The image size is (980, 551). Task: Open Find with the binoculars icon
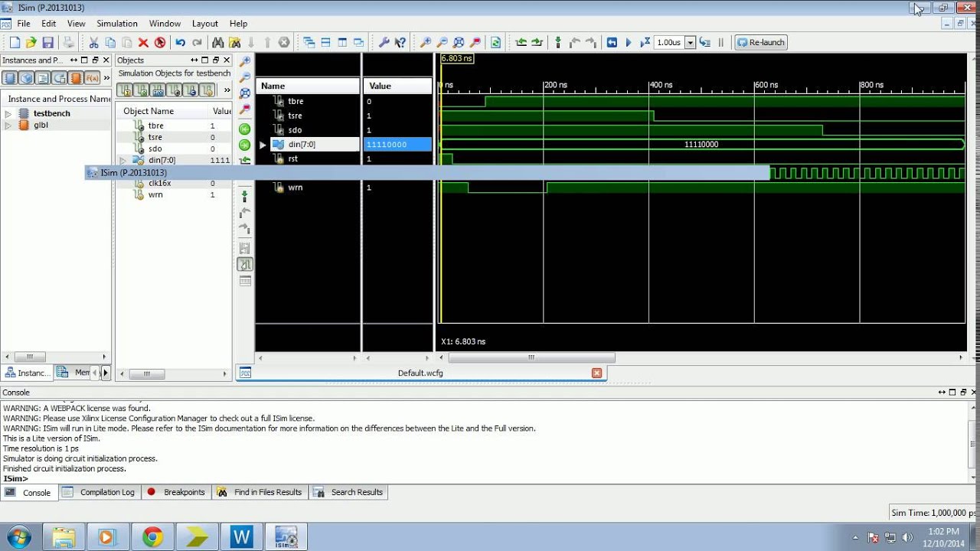tap(218, 43)
